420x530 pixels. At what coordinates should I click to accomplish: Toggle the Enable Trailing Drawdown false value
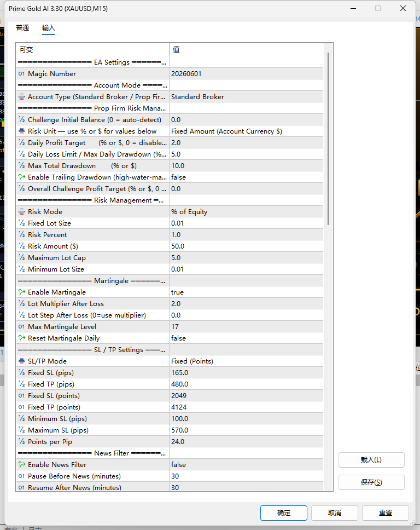(246, 177)
